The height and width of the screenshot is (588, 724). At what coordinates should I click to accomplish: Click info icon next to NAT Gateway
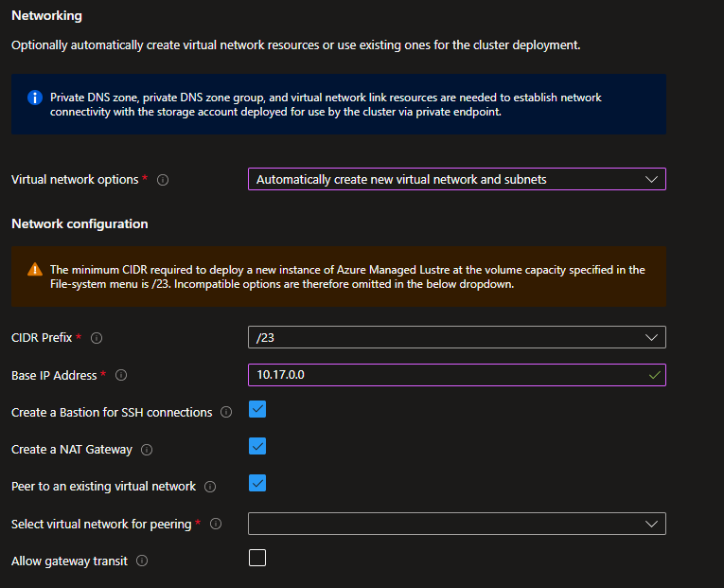(x=147, y=450)
